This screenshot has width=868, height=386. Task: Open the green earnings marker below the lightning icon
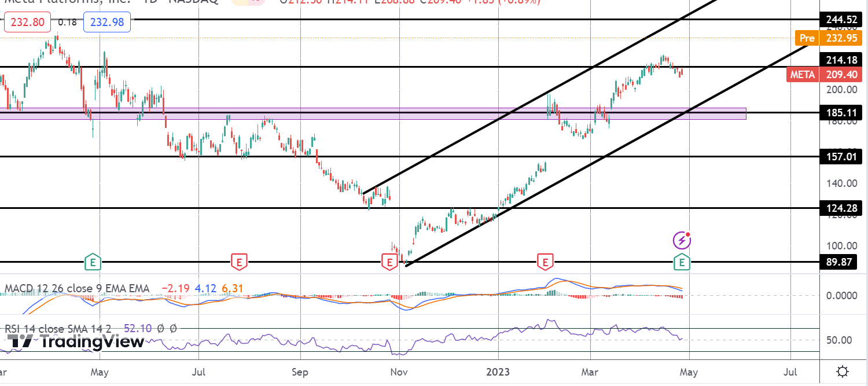[x=682, y=262]
